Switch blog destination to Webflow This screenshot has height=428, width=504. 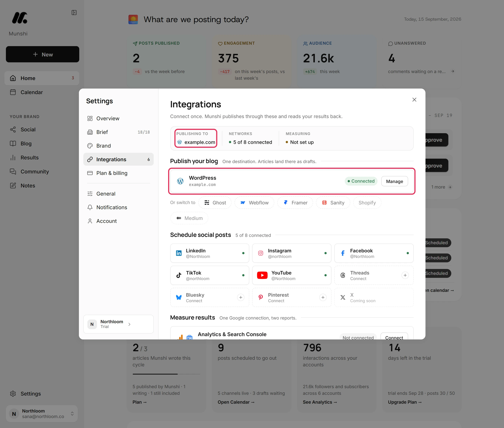tap(254, 203)
